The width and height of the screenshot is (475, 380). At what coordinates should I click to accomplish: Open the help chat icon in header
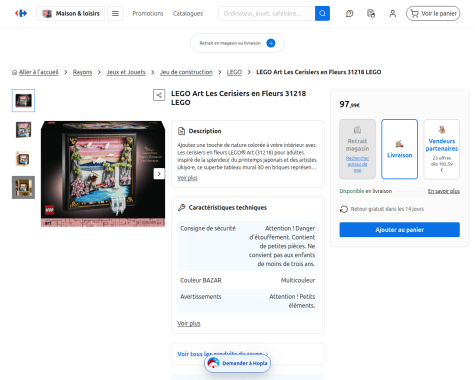tap(349, 13)
